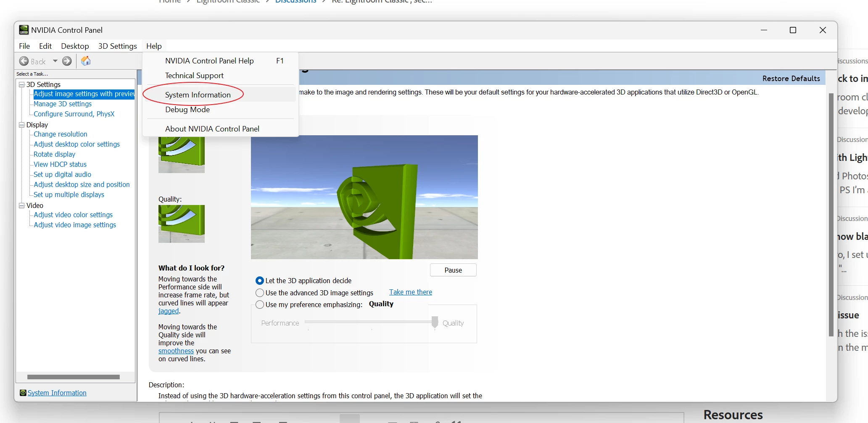Click the task pane horizontal scrollbar

(x=74, y=377)
